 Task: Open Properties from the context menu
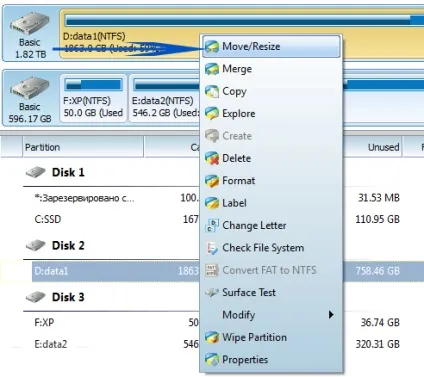(x=272, y=360)
